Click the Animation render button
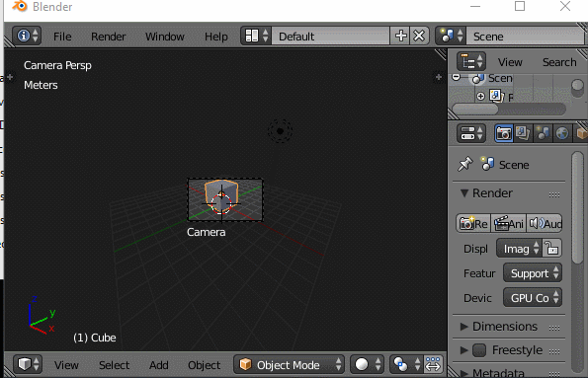 coord(509,224)
